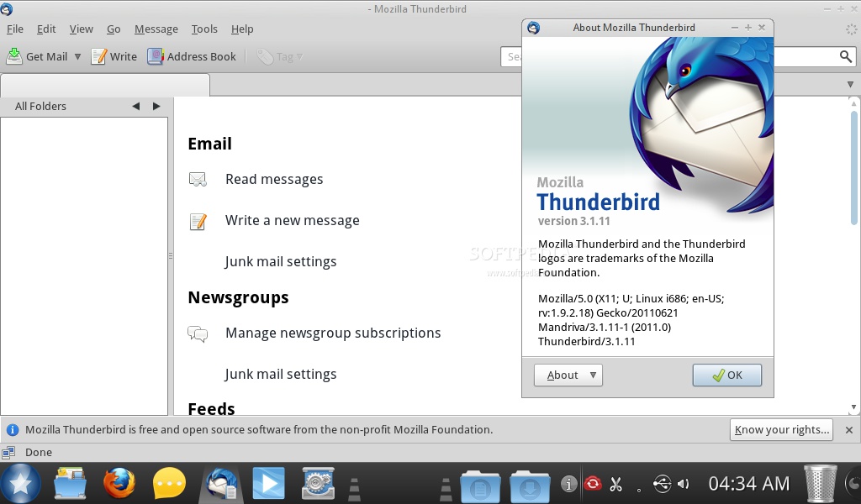Click the activity throbber icon

coord(851,29)
